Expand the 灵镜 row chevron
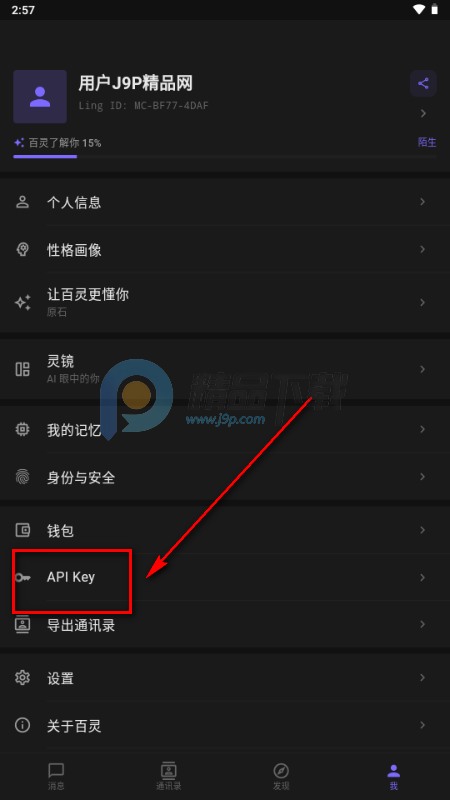Viewport: 450px width, 800px height. pos(422,368)
